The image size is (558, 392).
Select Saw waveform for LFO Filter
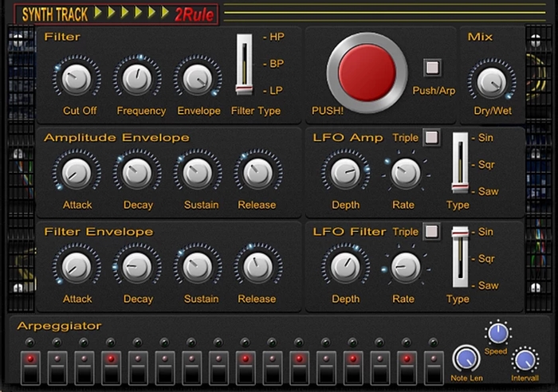tap(485, 286)
